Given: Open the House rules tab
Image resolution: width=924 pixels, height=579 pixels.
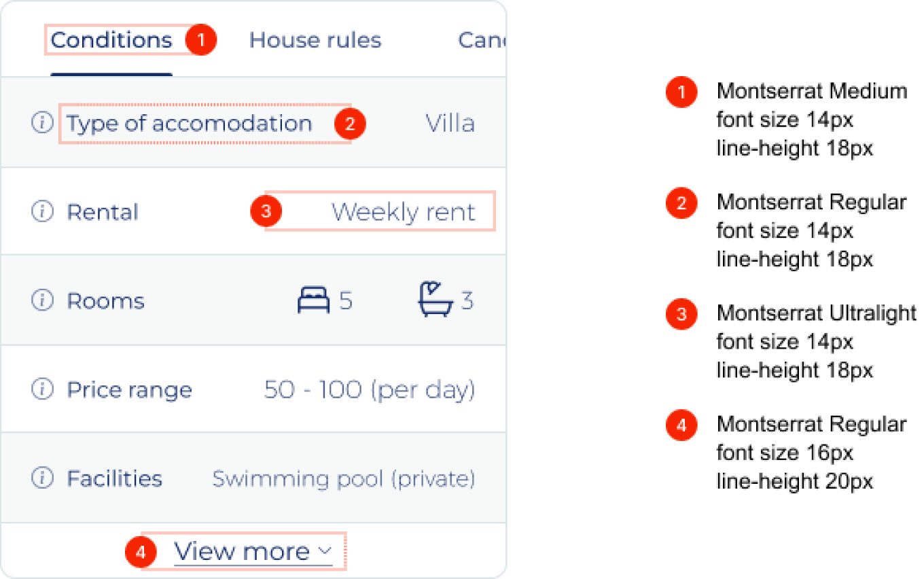Looking at the screenshot, I should point(315,41).
